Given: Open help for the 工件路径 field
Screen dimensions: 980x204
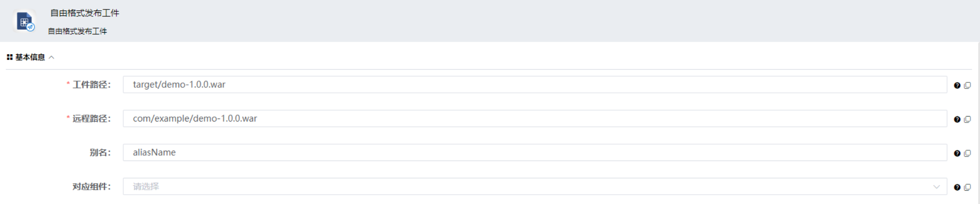Looking at the screenshot, I should 957,85.
